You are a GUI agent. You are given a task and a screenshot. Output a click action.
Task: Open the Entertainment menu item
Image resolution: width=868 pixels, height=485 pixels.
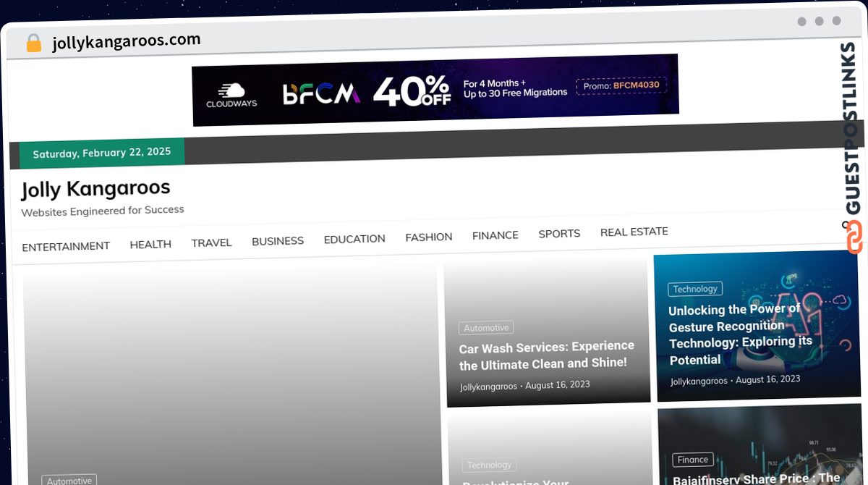pyautogui.click(x=66, y=246)
